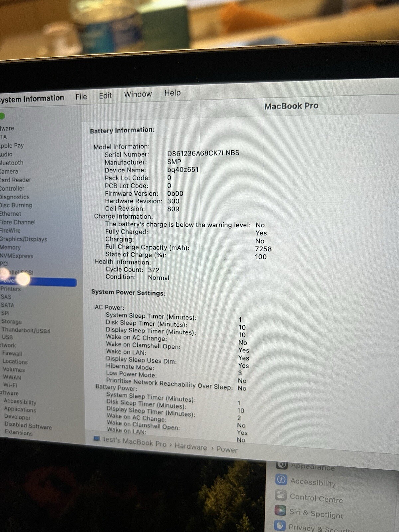Open the File menu
This screenshot has width=399, height=532.
pos(81,97)
